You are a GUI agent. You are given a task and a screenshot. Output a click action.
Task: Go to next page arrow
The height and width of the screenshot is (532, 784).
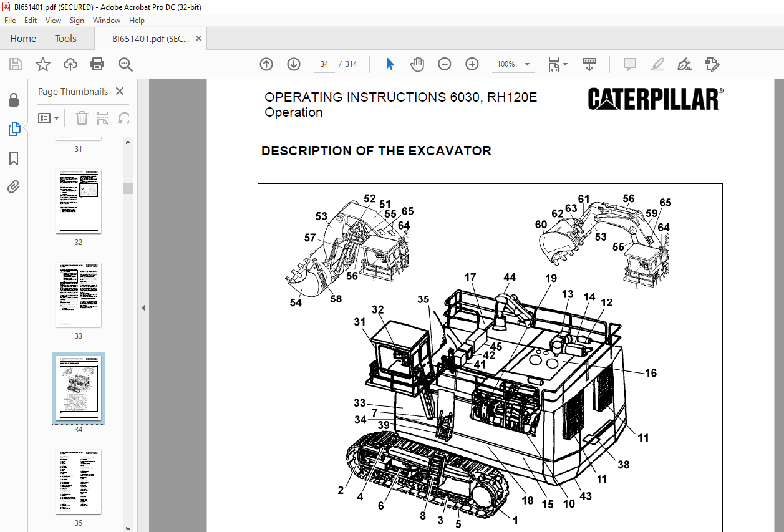coord(294,64)
